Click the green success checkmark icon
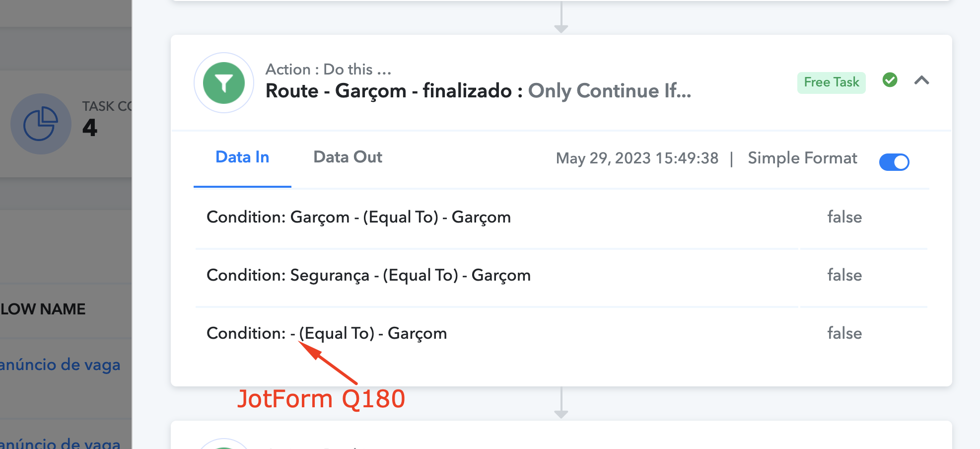The height and width of the screenshot is (449, 980). click(890, 79)
